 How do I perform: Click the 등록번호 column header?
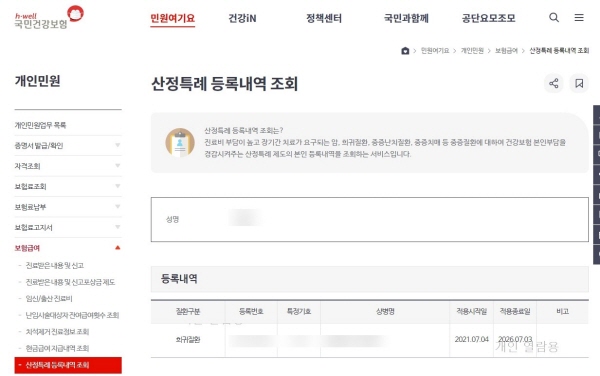pos(251,311)
